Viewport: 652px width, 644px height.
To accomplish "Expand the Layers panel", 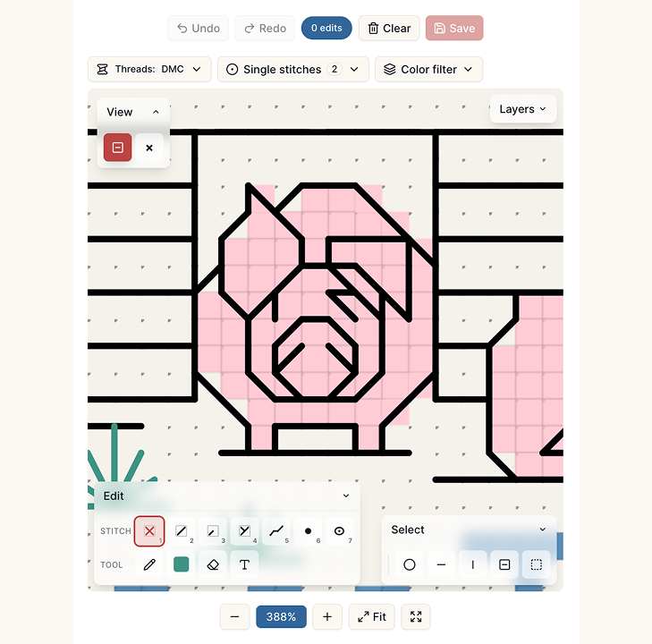I will tap(522, 109).
